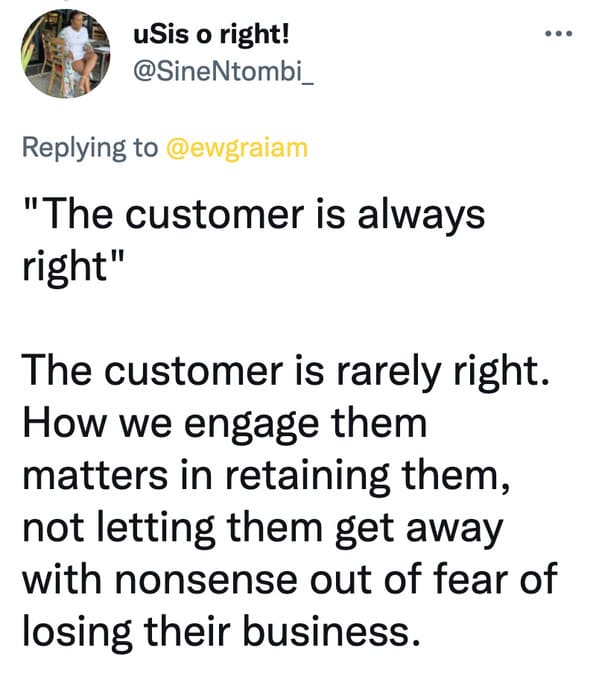The image size is (599, 674).
Task: Select the line '"The customer is always'
Action: (x=254, y=214)
